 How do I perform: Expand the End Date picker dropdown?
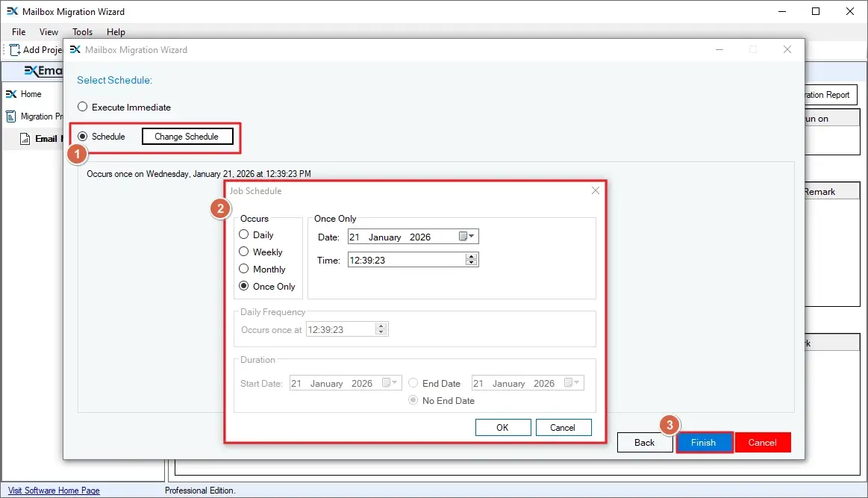point(575,382)
